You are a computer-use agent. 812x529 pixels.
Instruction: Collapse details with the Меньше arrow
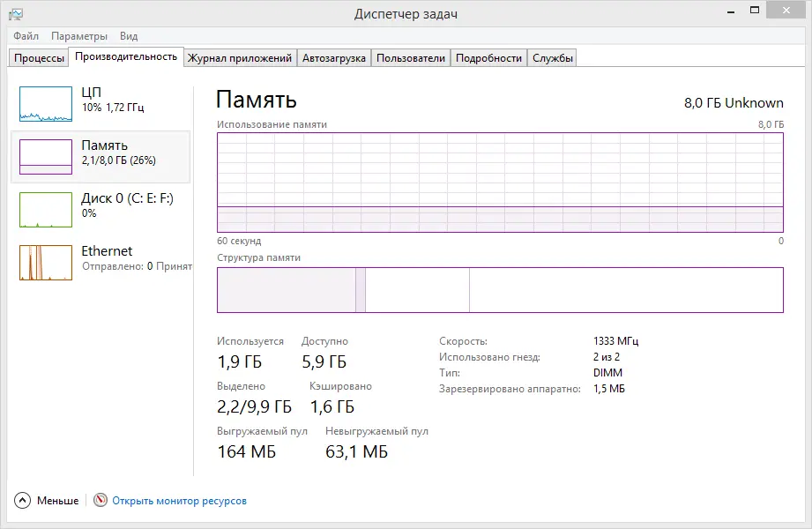(x=22, y=501)
